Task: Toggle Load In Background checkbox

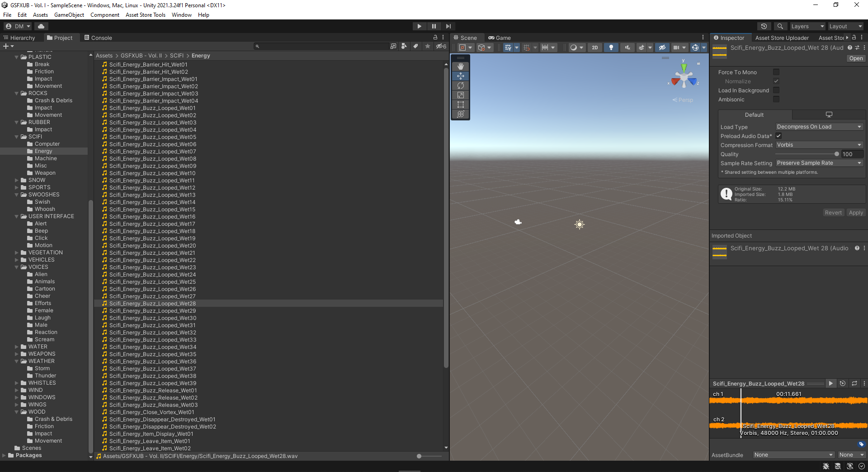Action: (x=776, y=90)
